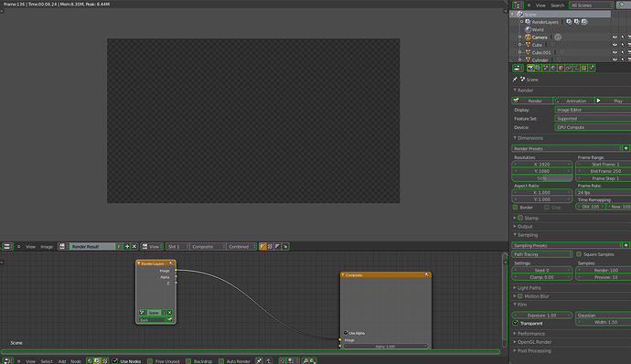Open the Texture properties tab
Viewport: 631px width, 364px height.
[584, 68]
